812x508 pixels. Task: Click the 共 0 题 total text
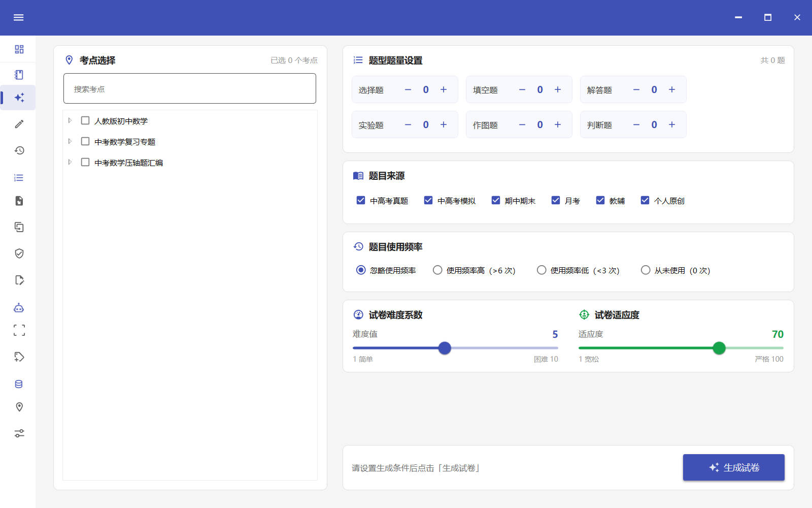[772, 60]
